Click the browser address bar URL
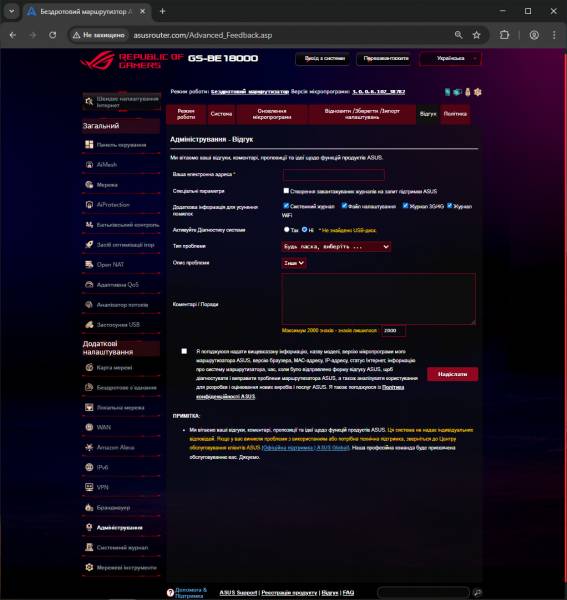 (x=203, y=35)
